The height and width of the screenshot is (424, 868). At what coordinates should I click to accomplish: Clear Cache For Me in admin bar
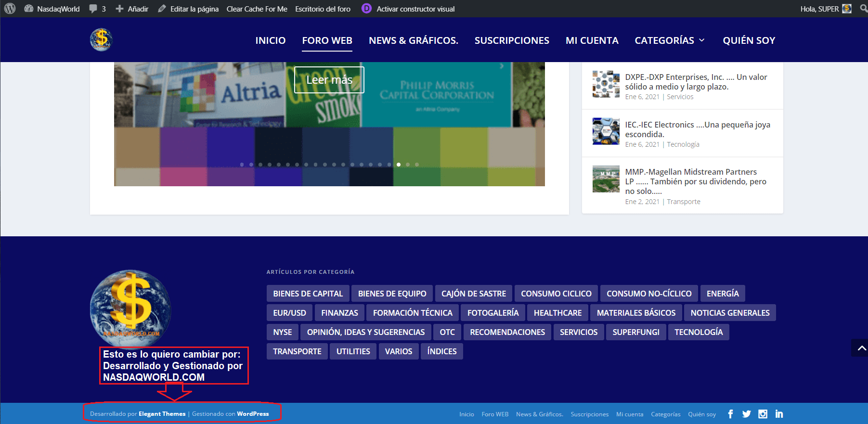tap(257, 9)
